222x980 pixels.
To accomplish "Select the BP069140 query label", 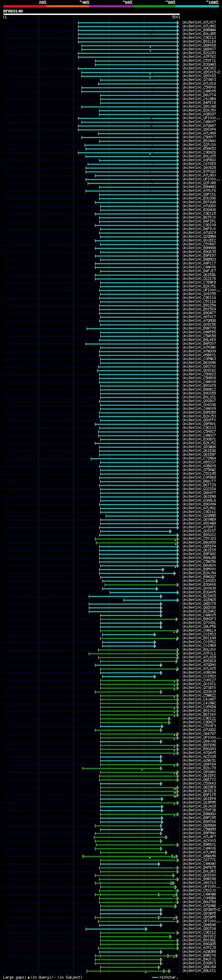I will [x=13, y=11].
